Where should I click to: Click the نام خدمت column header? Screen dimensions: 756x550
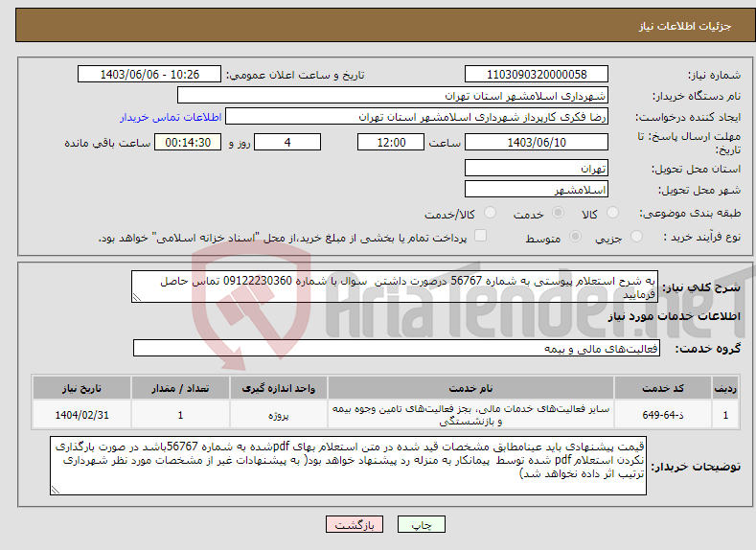click(470, 388)
